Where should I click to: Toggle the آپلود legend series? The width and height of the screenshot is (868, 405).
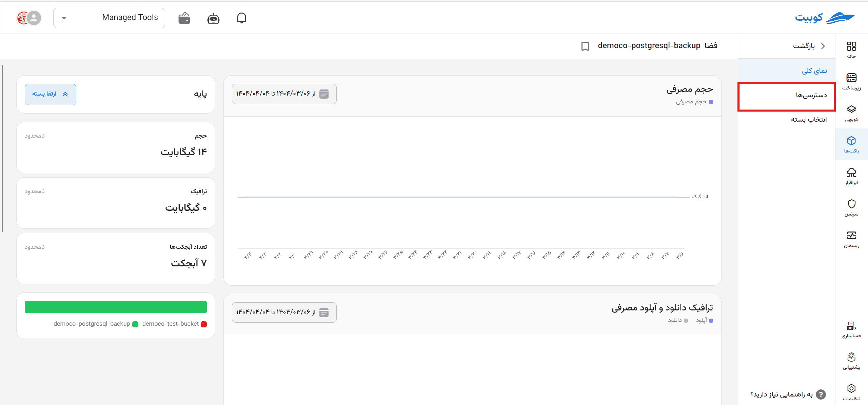pos(705,320)
